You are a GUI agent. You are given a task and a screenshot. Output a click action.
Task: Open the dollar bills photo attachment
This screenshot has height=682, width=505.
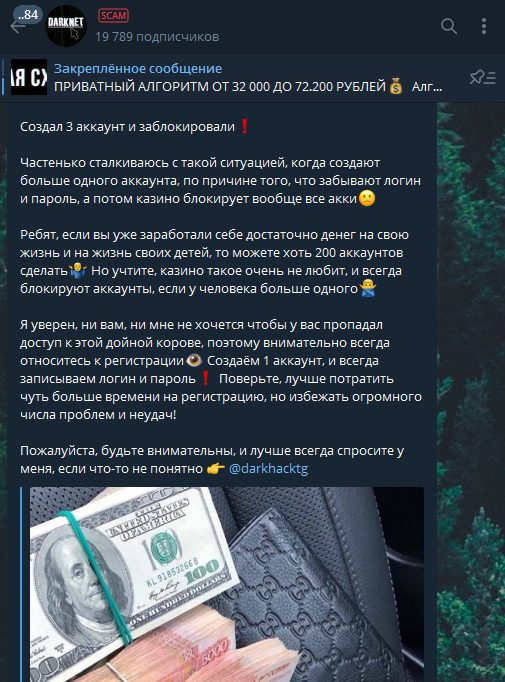click(227, 584)
